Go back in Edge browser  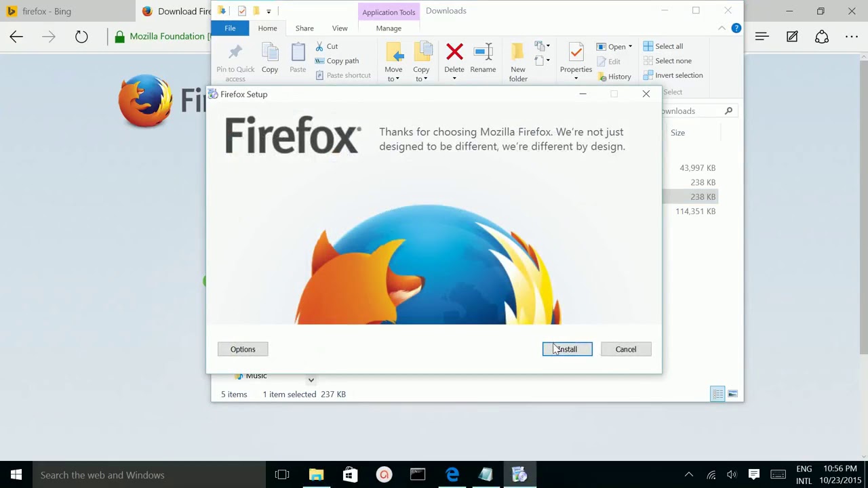(16, 37)
